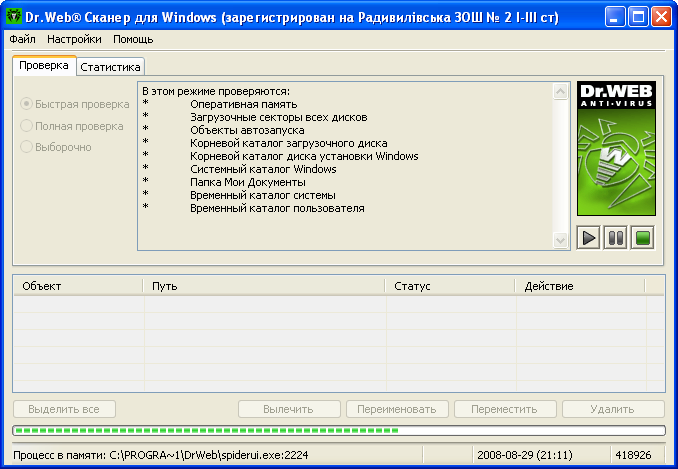Screen dimensions: 678x469
Task: Click the Переместить button
Action: tap(505, 409)
